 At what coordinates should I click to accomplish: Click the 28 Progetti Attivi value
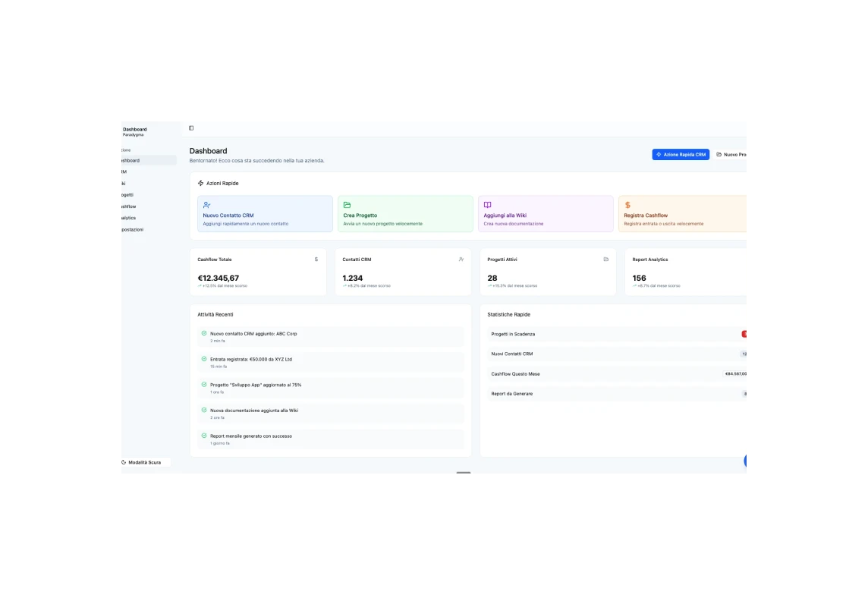[x=492, y=278]
